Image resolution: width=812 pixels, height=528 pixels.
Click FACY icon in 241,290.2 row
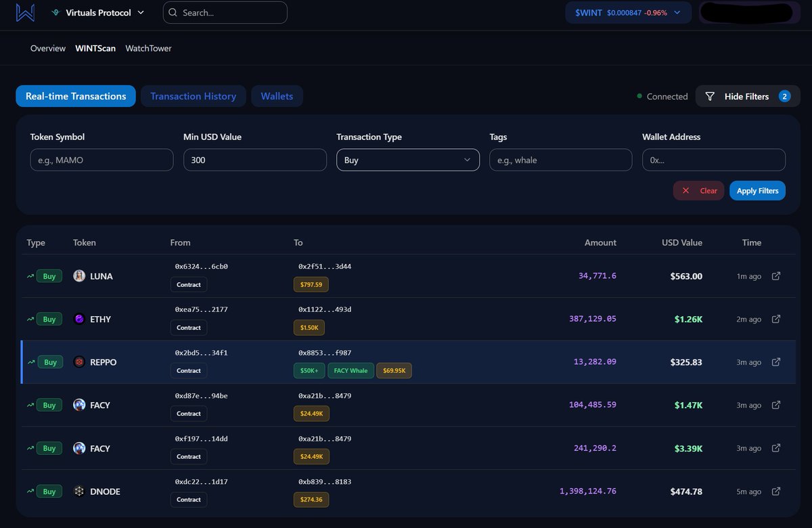click(x=79, y=448)
